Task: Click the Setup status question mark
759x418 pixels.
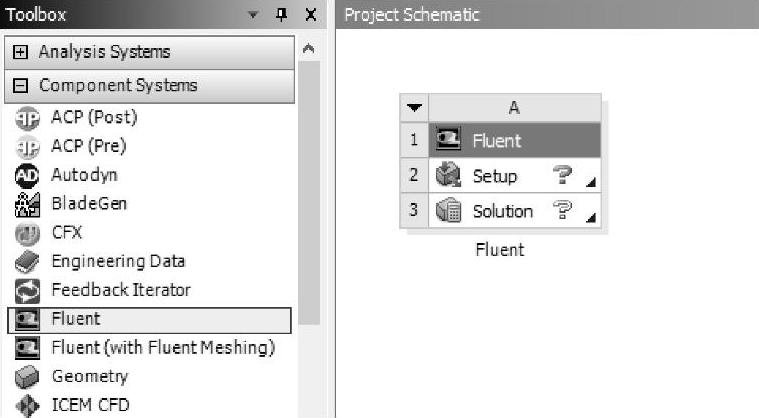Action: (564, 176)
